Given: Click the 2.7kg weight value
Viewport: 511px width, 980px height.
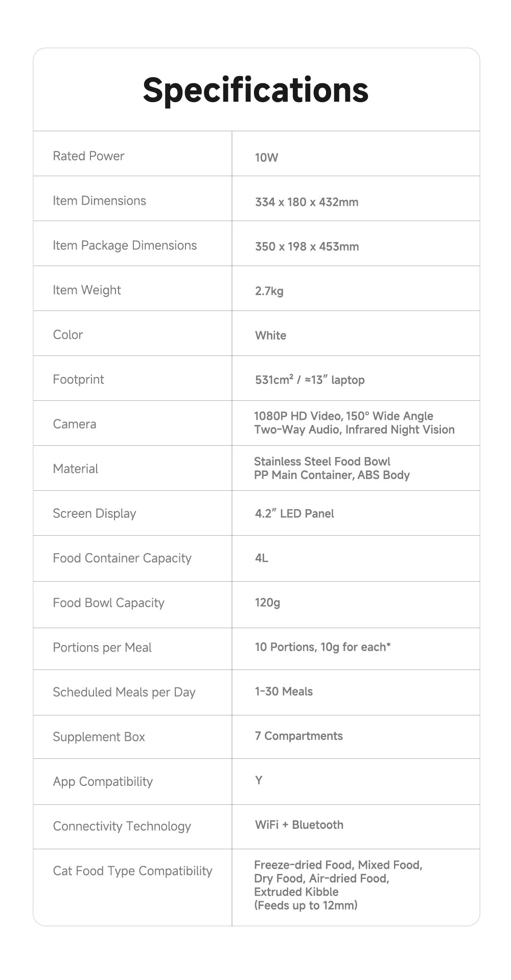Looking at the screenshot, I should click(269, 291).
